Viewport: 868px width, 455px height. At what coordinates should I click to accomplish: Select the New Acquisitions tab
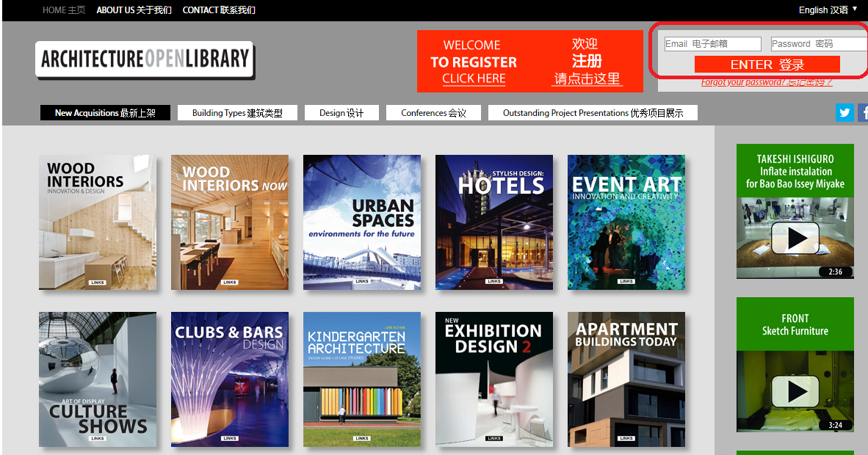105,113
